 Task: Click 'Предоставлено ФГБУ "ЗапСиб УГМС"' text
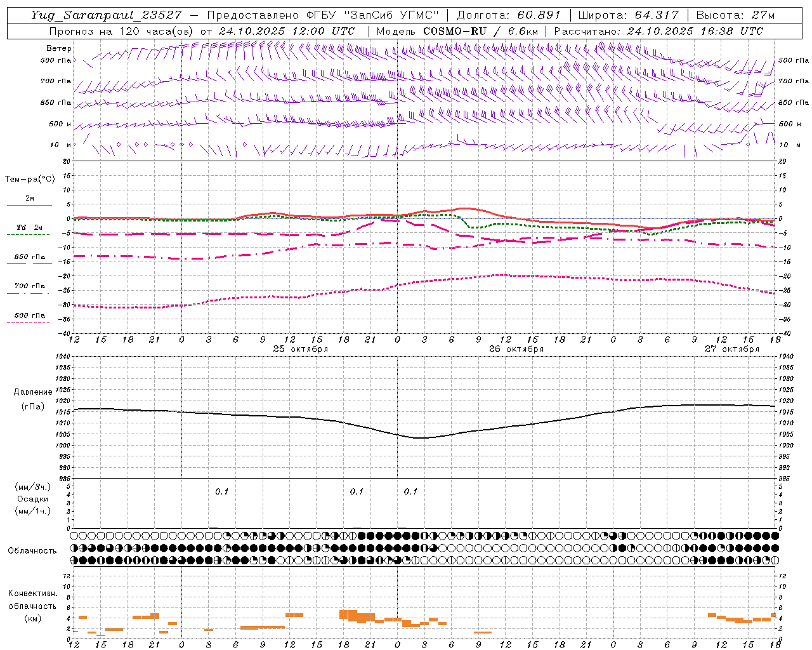point(324,15)
